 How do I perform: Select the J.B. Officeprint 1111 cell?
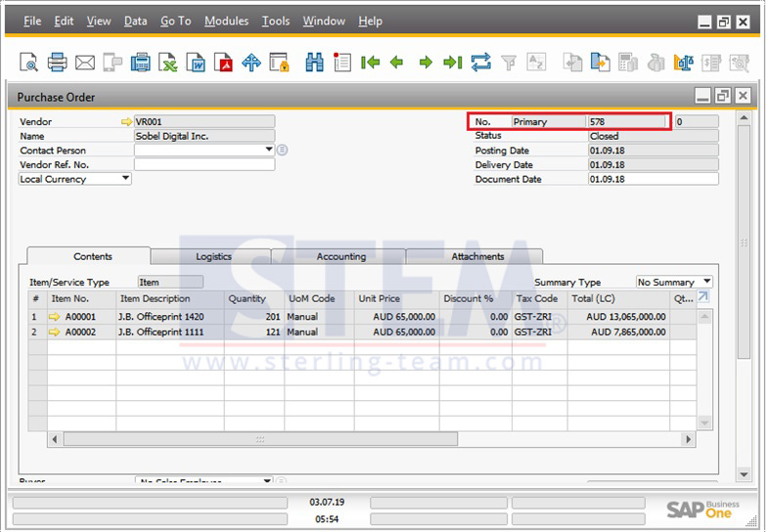click(170, 332)
